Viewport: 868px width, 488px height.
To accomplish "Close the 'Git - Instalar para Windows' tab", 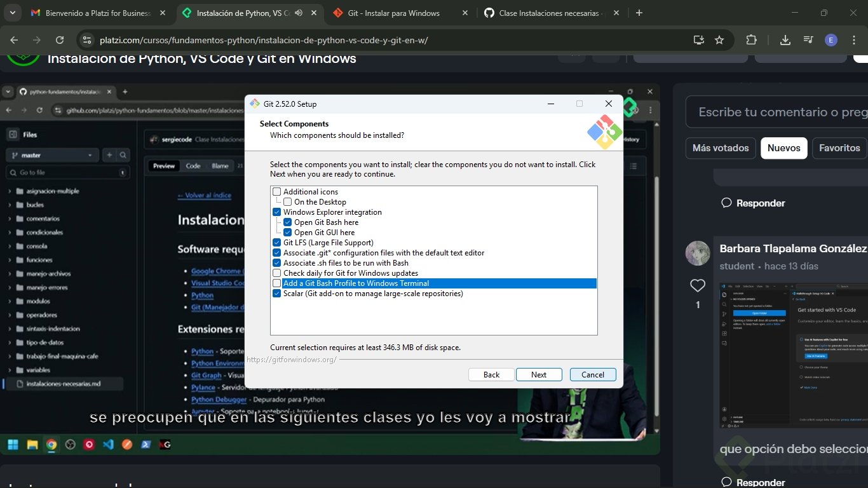I will (465, 13).
